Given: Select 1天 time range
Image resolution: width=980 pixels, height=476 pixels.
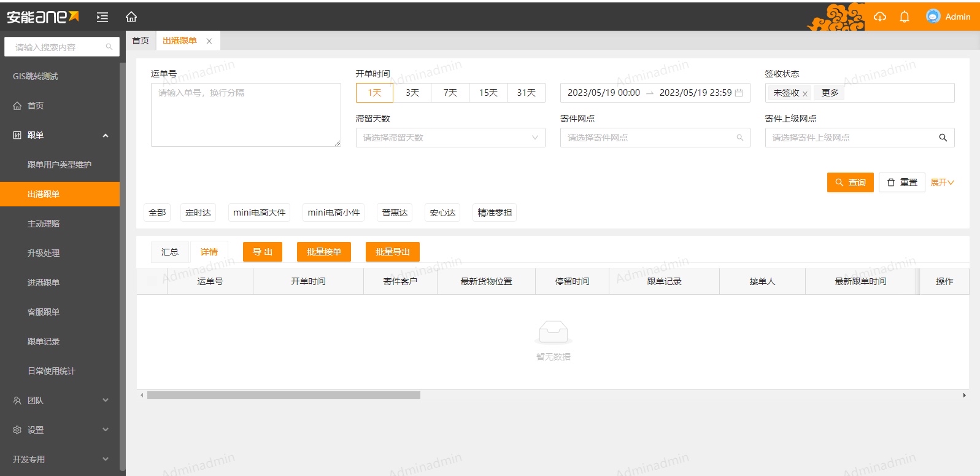Looking at the screenshot, I should pyautogui.click(x=374, y=93).
